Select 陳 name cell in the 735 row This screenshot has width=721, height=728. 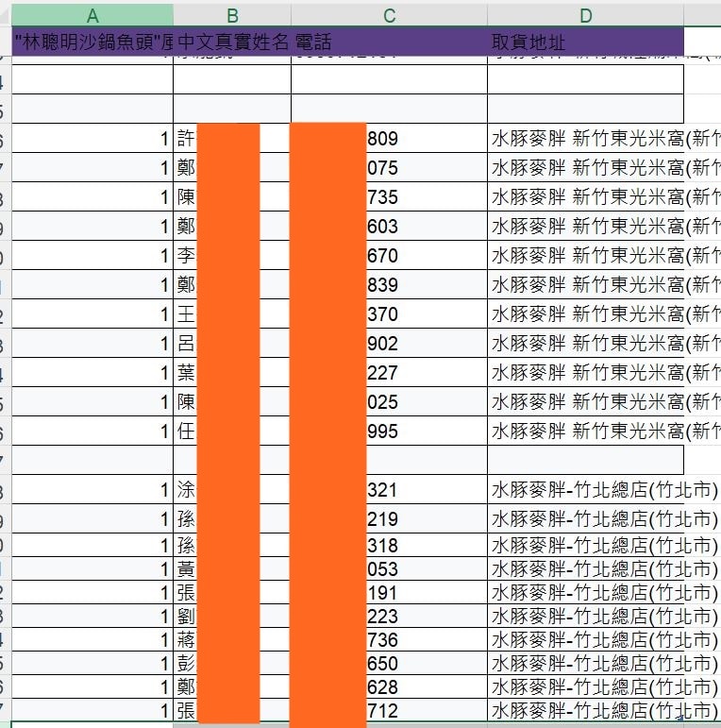(232, 196)
